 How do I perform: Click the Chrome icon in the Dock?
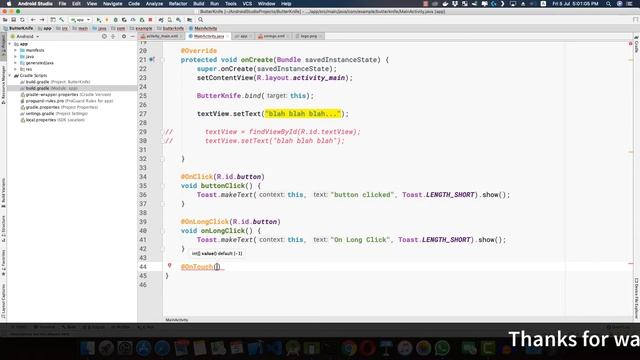349,348
